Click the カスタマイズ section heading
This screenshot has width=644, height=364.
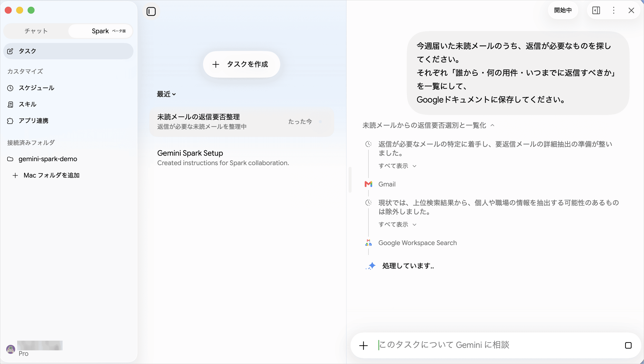pos(25,72)
